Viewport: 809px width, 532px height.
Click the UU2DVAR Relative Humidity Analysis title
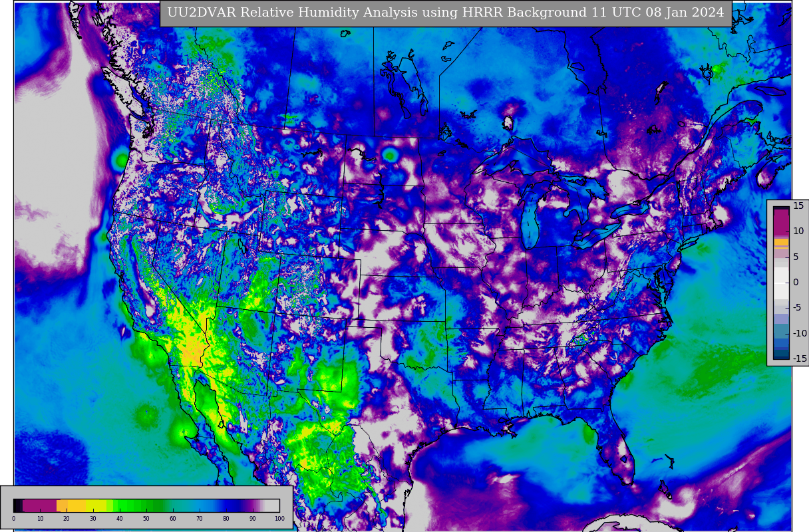[x=446, y=13]
